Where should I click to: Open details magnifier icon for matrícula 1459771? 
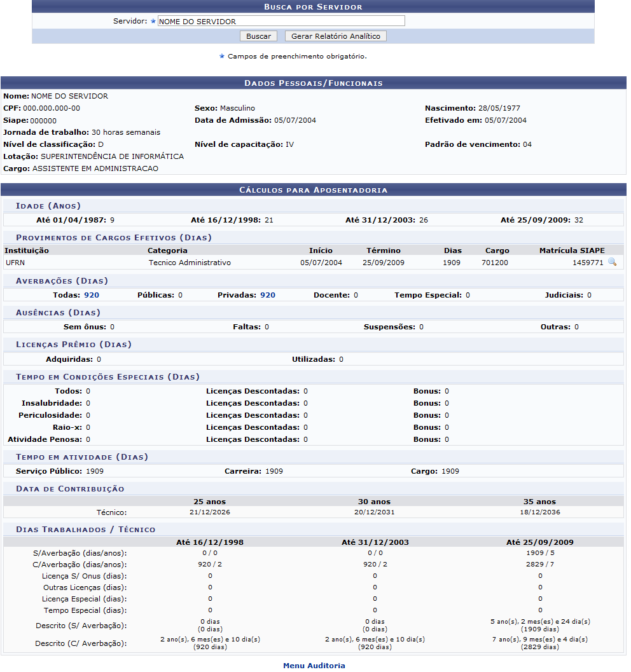coord(612,262)
